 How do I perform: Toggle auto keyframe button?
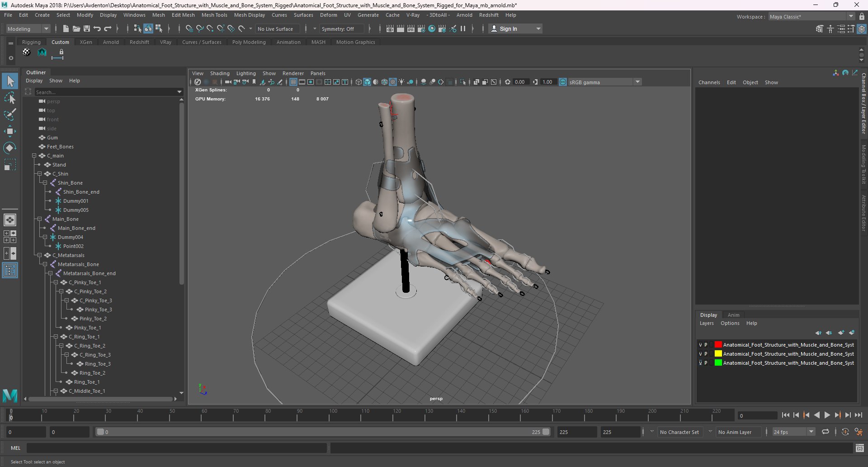coord(845,432)
